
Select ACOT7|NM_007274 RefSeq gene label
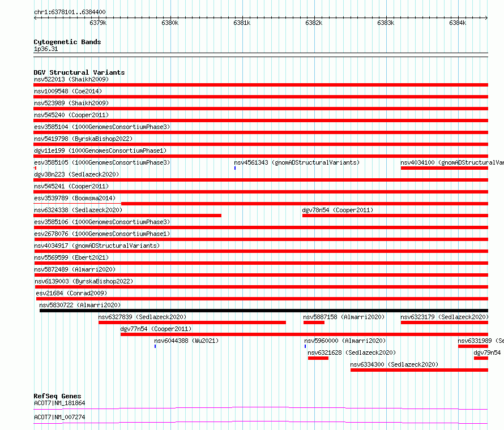(59, 417)
